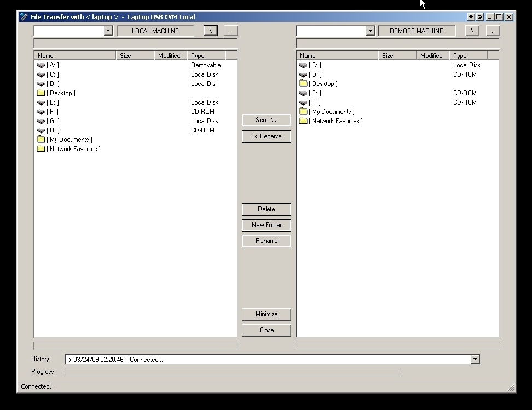Click the title bar double-arrow toggle icon

tap(471, 16)
